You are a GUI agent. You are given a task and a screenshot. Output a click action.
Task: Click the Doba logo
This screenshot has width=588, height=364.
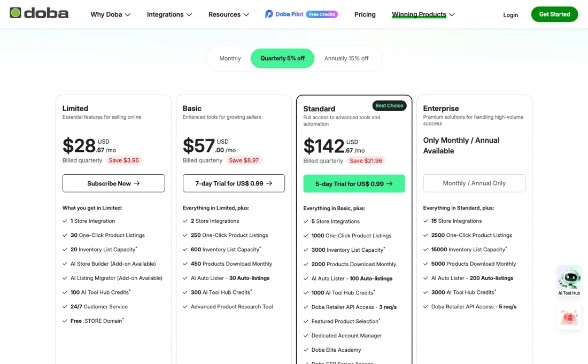coord(40,13)
